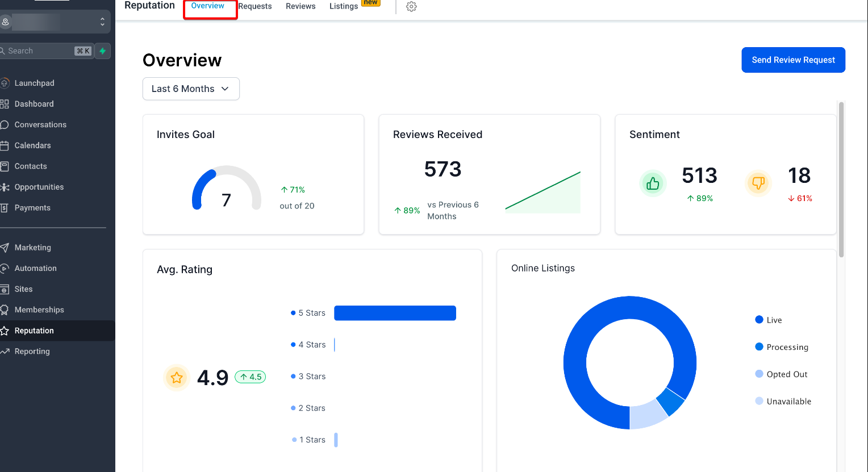Open the Reporting section

coord(32,351)
